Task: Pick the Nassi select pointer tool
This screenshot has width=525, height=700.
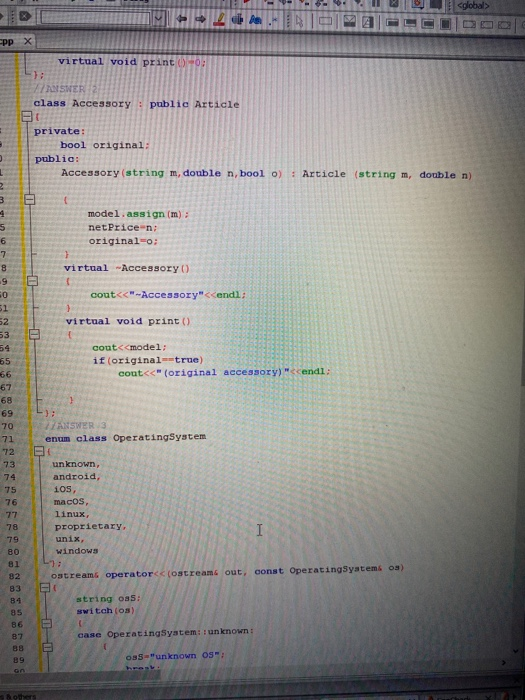Action: [300, 21]
